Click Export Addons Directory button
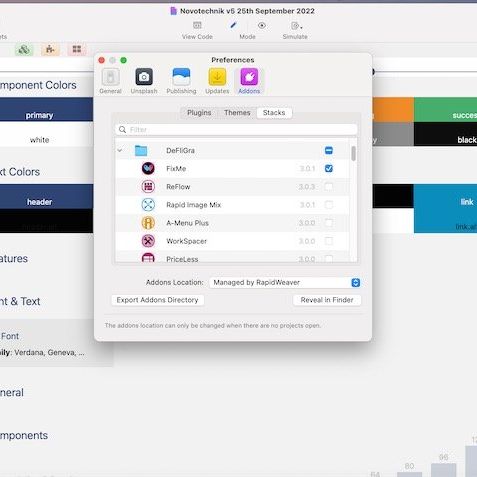The image size is (477, 477). (x=157, y=300)
